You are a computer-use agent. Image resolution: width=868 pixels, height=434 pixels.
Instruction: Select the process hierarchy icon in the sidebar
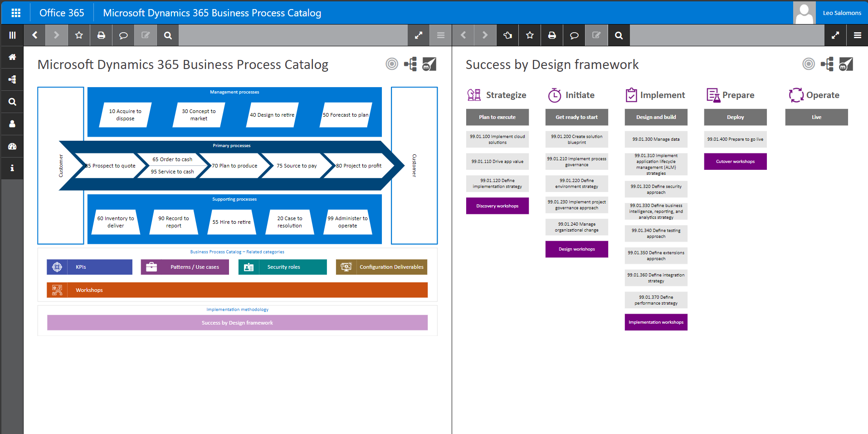coord(12,79)
